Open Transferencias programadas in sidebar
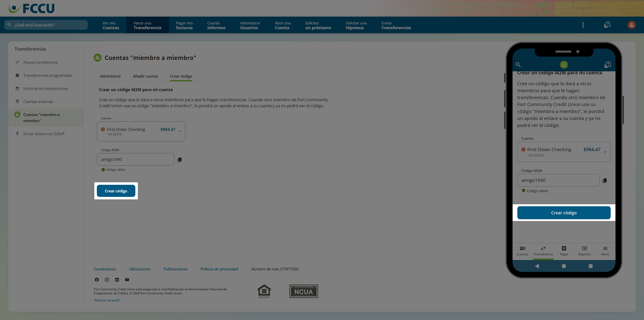This screenshot has width=644, height=320. click(x=48, y=75)
